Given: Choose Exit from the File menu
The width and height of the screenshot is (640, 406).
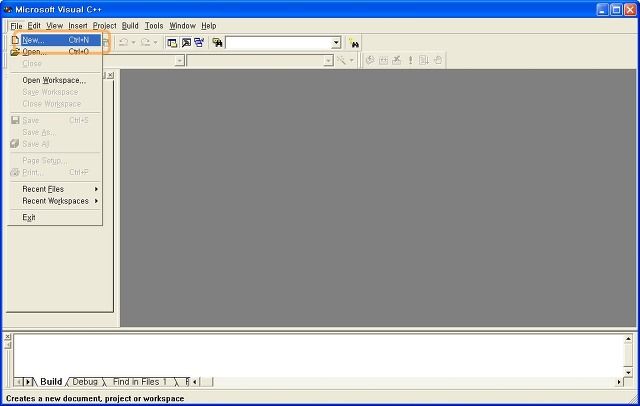Looking at the screenshot, I should 55,217.
